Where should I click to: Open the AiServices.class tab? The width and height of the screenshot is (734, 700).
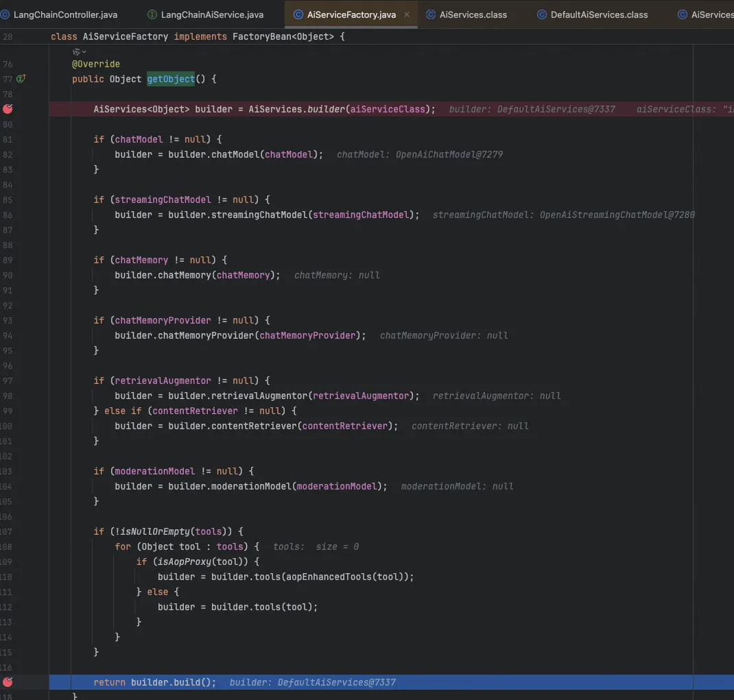473,14
